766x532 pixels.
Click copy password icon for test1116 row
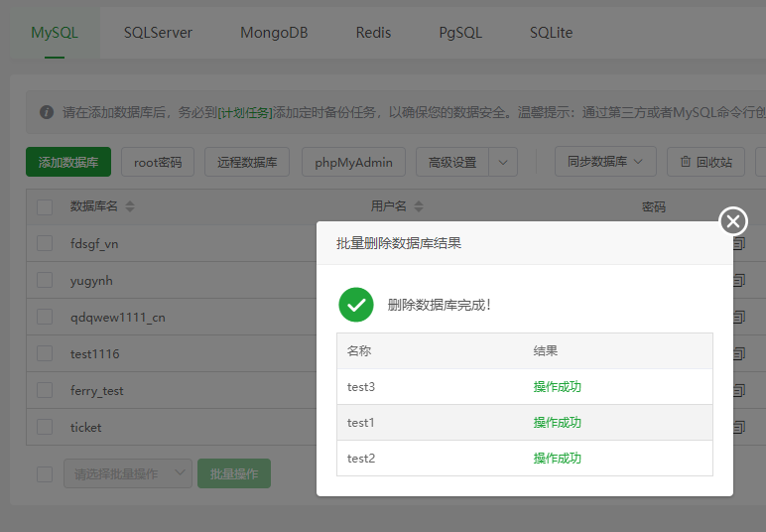[x=739, y=353]
